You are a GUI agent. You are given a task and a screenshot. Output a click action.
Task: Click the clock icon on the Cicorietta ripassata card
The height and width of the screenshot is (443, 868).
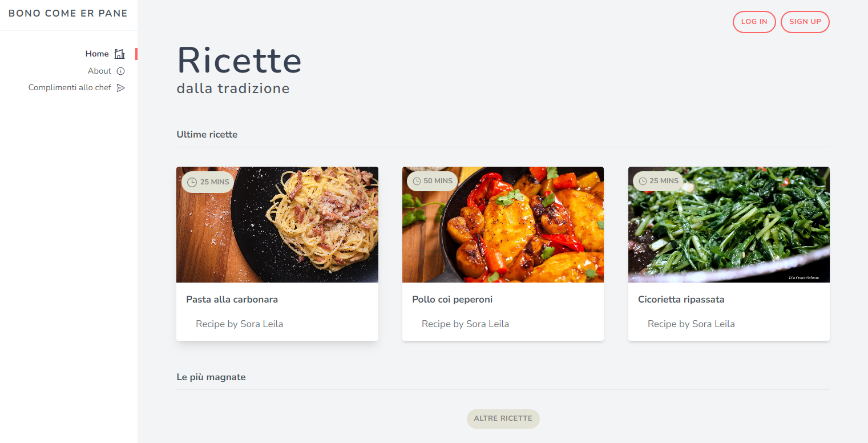coord(642,181)
